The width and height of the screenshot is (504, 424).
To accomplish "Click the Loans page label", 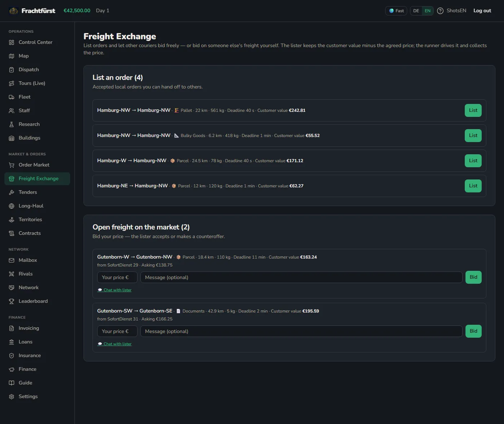I will click(26, 342).
